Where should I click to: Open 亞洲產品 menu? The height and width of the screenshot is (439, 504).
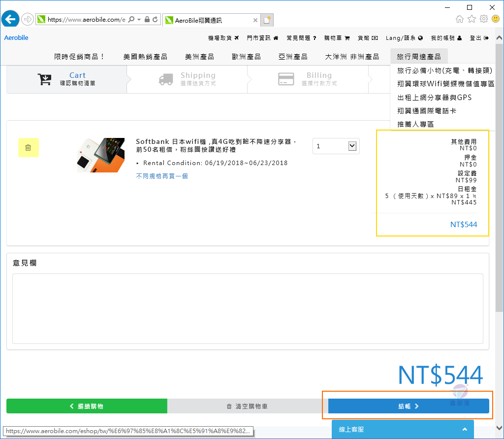293,57
